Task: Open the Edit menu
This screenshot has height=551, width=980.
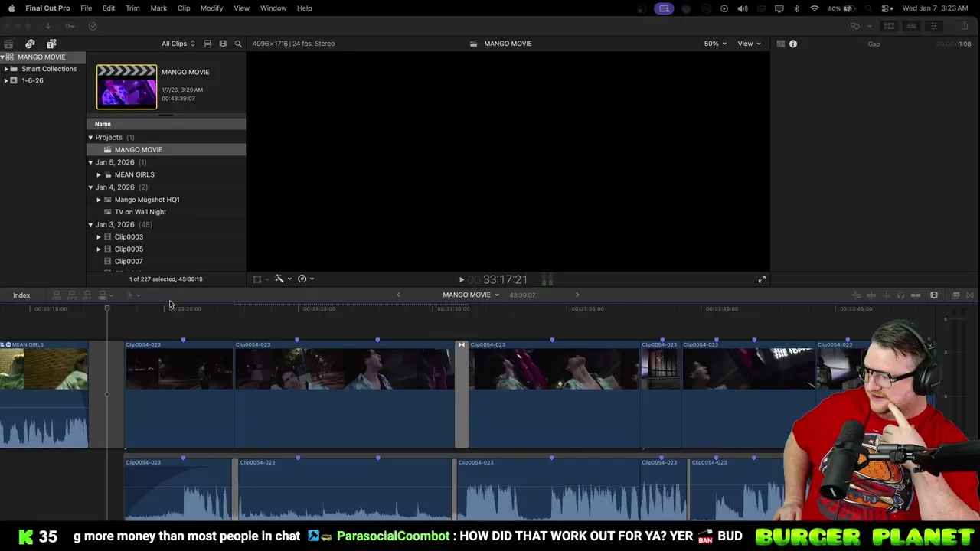Action: 109,8
